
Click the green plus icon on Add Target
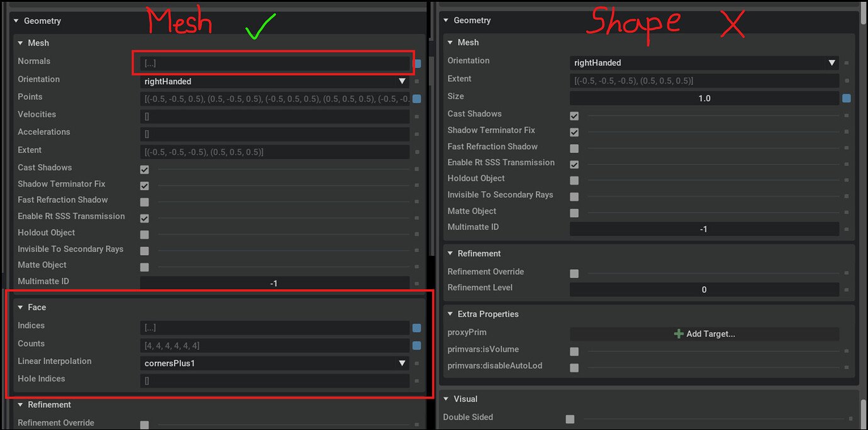pyautogui.click(x=679, y=334)
